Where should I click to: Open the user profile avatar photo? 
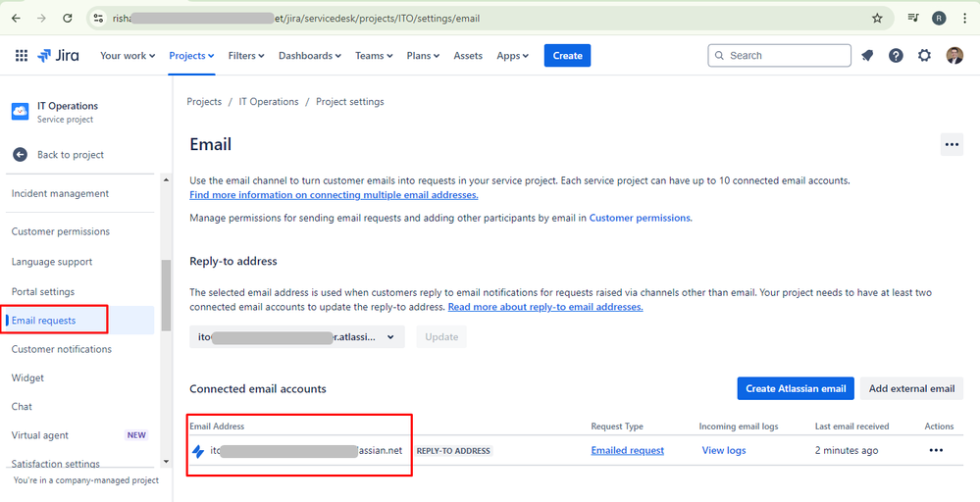[x=954, y=56]
